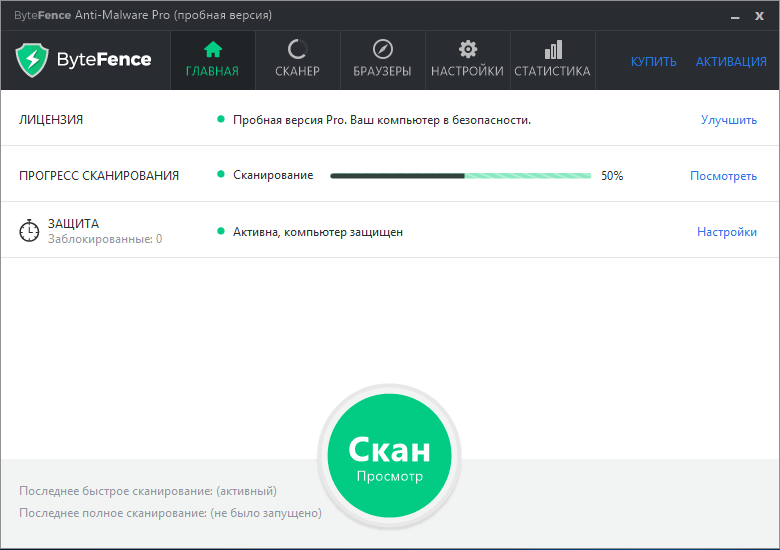
Task: Click the ByteFence shield logo icon
Action: (x=32, y=60)
